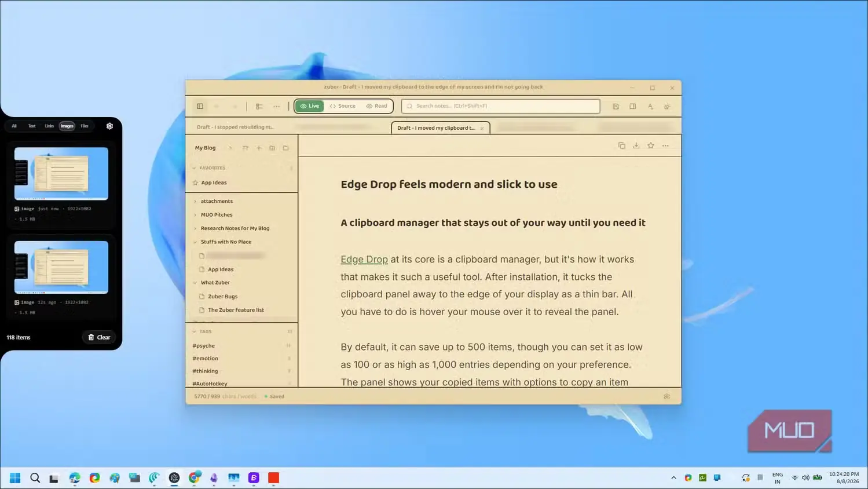Select Images filter in clipboard panel

pos(67,126)
